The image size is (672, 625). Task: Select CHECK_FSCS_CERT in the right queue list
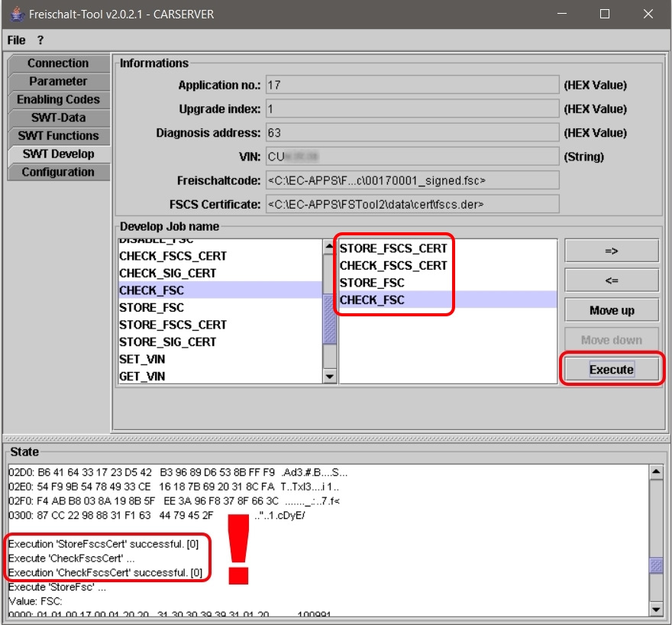pyautogui.click(x=447, y=265)
